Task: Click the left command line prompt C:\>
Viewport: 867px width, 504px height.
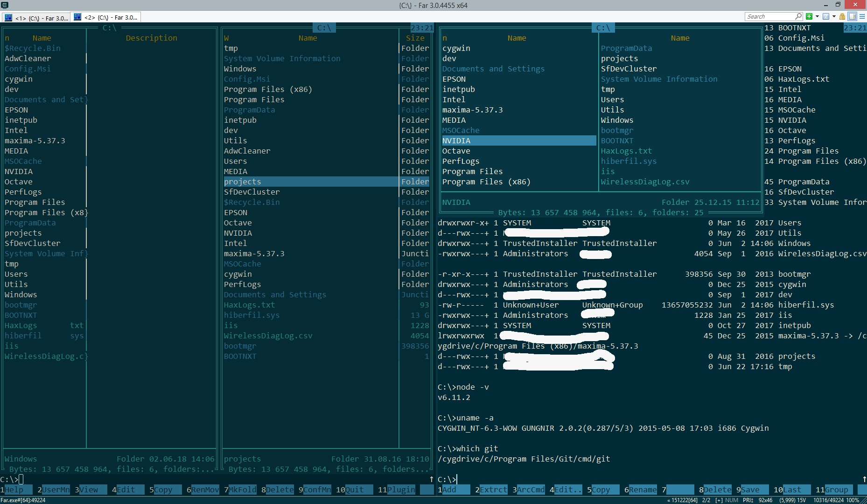Action: click(9, 479)
